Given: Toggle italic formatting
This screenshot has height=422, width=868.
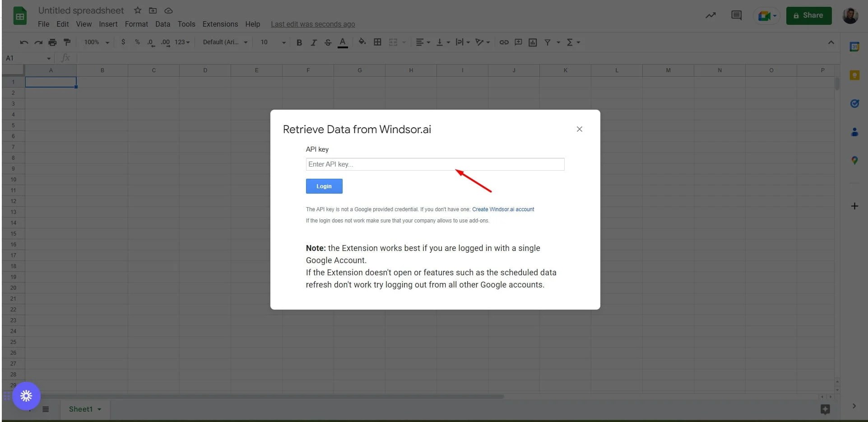Looking at the screenshot, I should pos(314,42).
